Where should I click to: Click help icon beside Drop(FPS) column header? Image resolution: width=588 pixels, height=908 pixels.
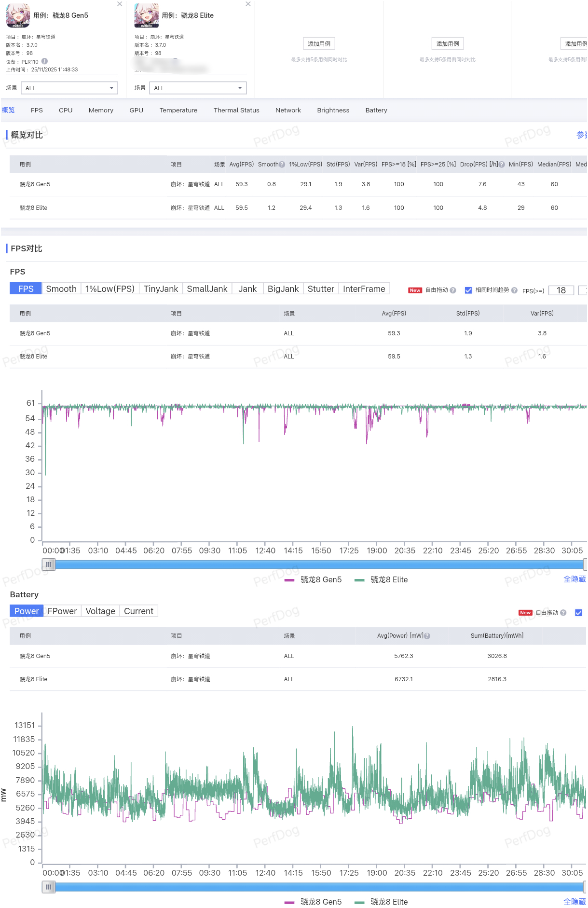tap(502, 165)
